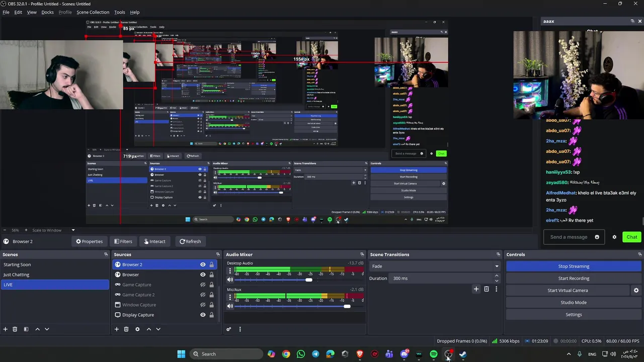Image resolution: width=644 pixels, height=362 pixels.
Task: Select the Just Chatting scene
Action: [54, 275]
